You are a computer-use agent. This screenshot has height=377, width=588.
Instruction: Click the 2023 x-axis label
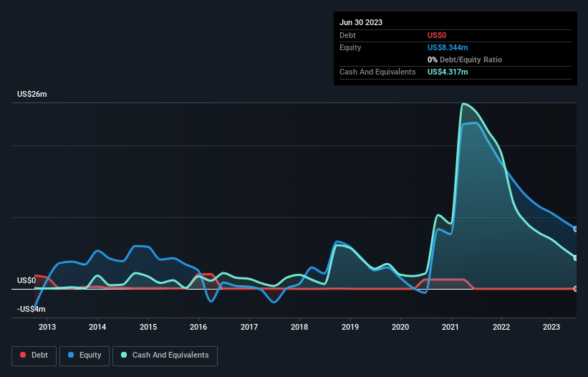tap(551, 327)
